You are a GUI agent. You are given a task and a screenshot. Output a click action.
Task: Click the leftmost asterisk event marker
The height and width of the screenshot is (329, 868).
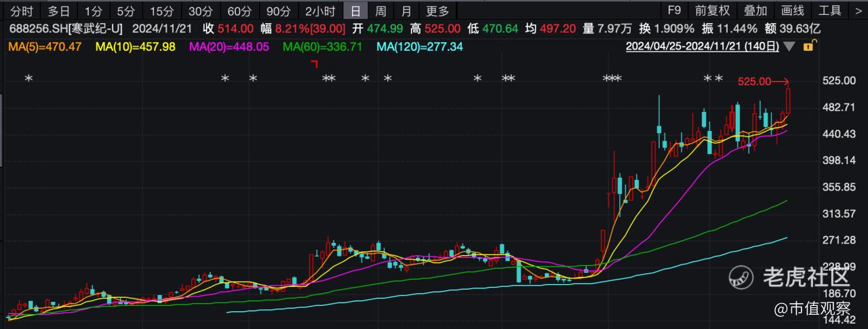tap(28, 79)
